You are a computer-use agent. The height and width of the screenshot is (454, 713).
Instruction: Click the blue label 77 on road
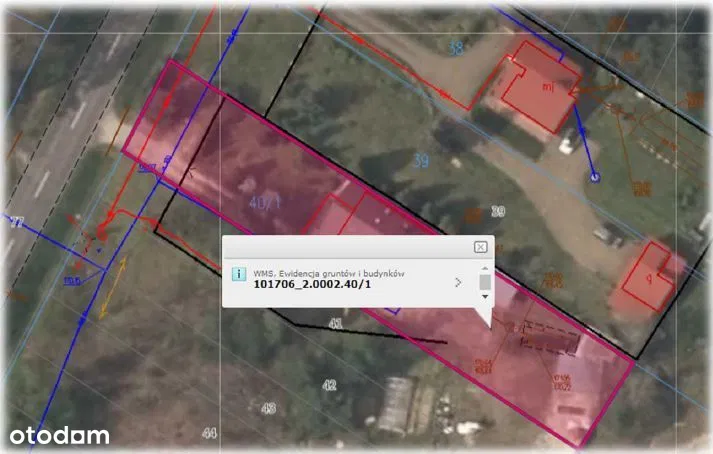[15, 222]
